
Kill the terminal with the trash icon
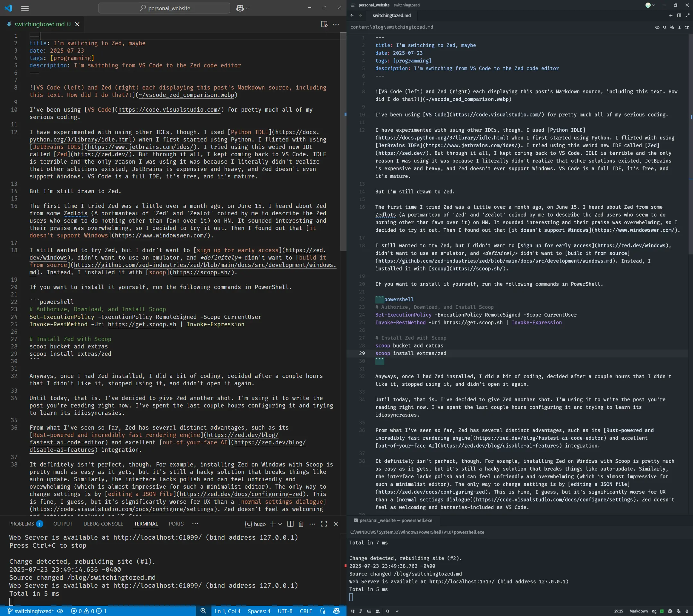click(301, 524)
